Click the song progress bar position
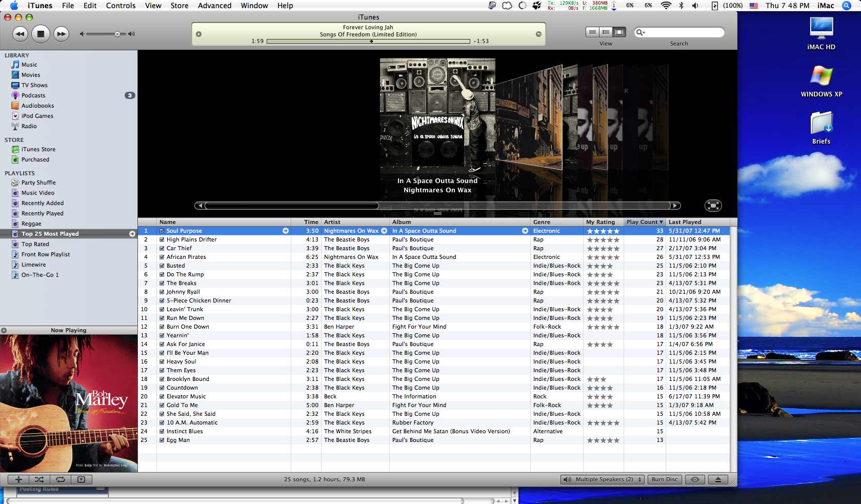The width and height of the screenshot is (861, 504). point(368,41)
